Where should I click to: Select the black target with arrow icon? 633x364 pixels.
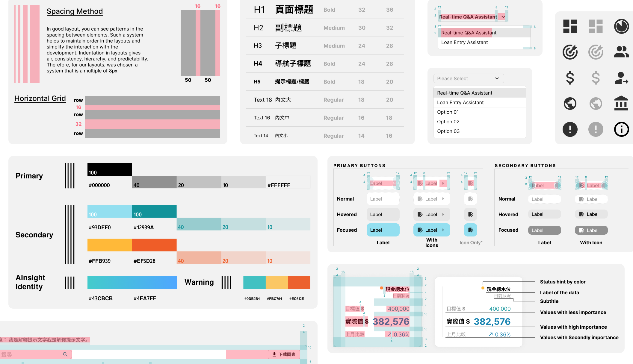(x=570, y=52)
